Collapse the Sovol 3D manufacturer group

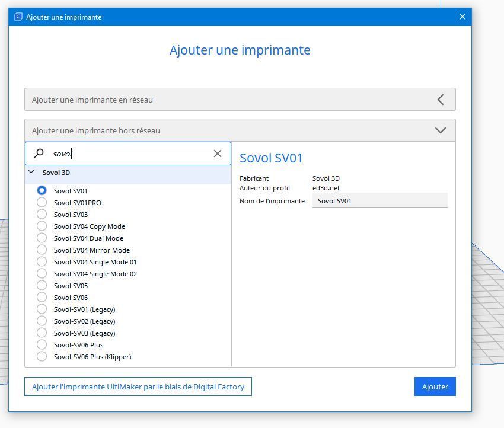coord(31,173)
